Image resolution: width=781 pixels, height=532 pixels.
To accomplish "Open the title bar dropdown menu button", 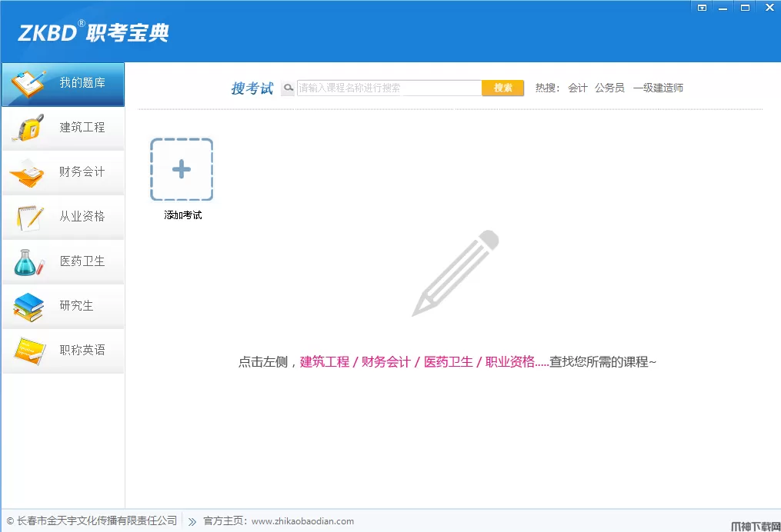I will [x=702, y=8].
